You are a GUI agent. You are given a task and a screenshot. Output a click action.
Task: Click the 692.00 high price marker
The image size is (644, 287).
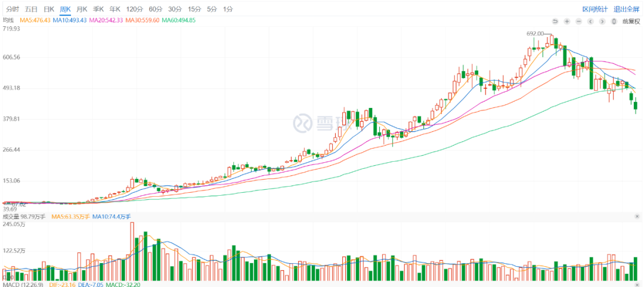tap(535, 34)
